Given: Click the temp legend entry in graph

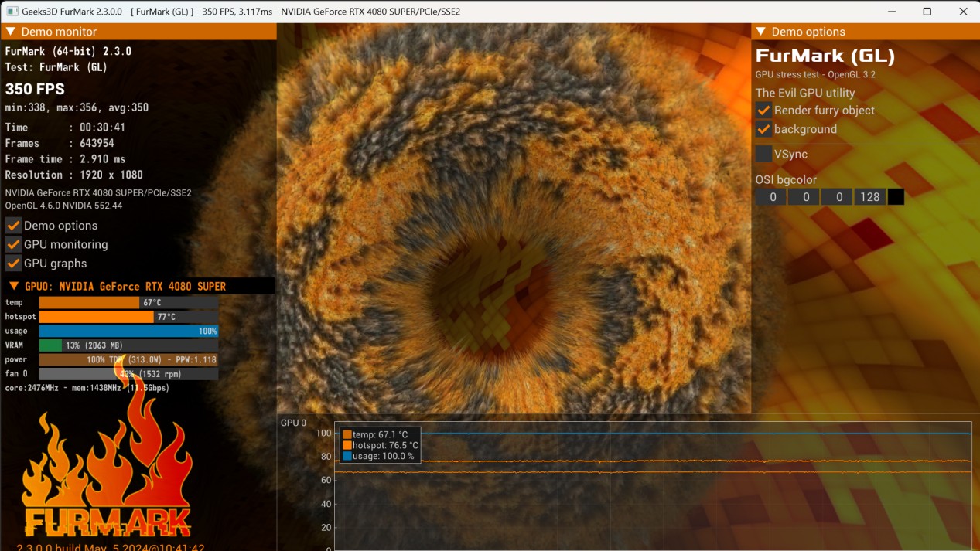Looking at the screenshot, I should point(375,435).
